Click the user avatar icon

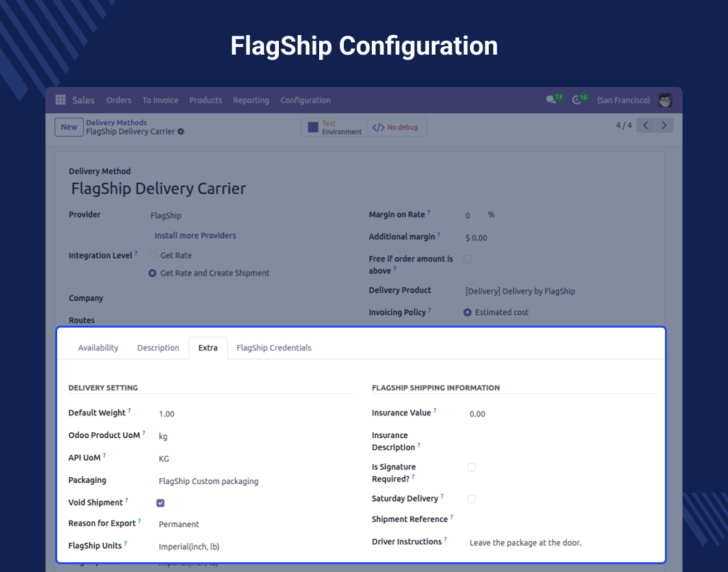[664, 100]
